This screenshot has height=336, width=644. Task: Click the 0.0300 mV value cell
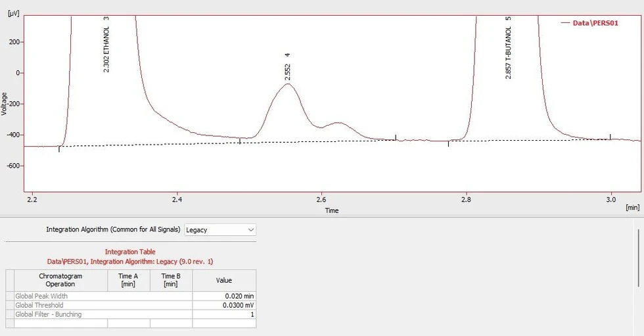[223, 305]
